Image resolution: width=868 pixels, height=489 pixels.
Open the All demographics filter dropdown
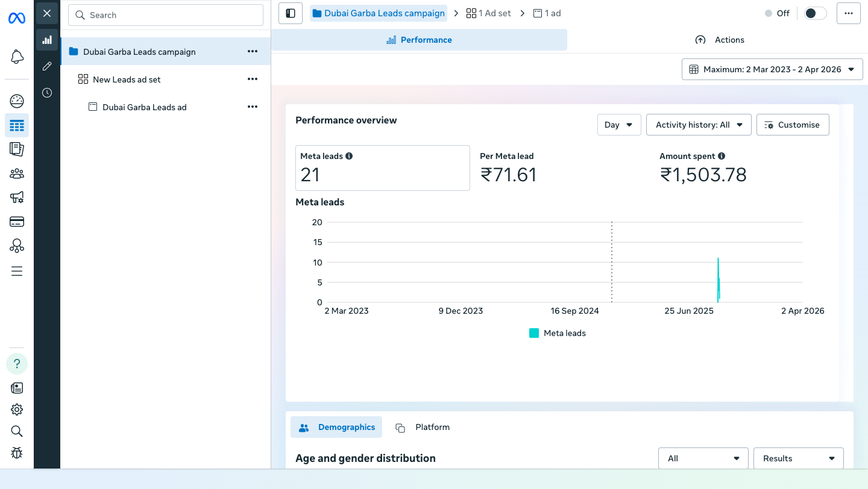[703, 458]
